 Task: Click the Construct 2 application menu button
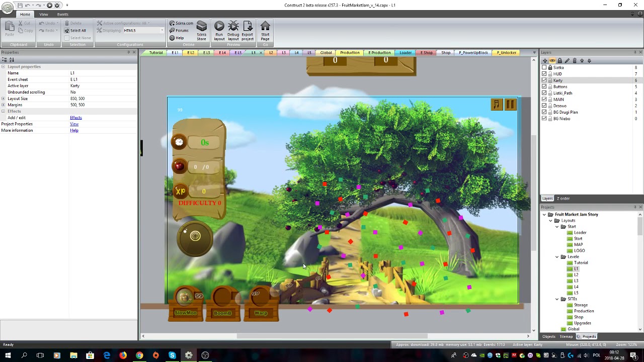tap(7, 7)
